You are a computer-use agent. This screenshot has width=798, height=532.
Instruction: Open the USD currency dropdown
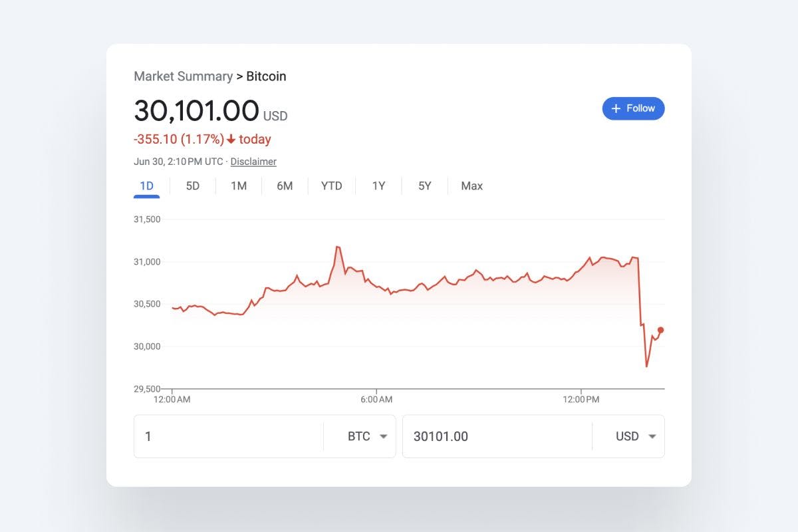636,436
